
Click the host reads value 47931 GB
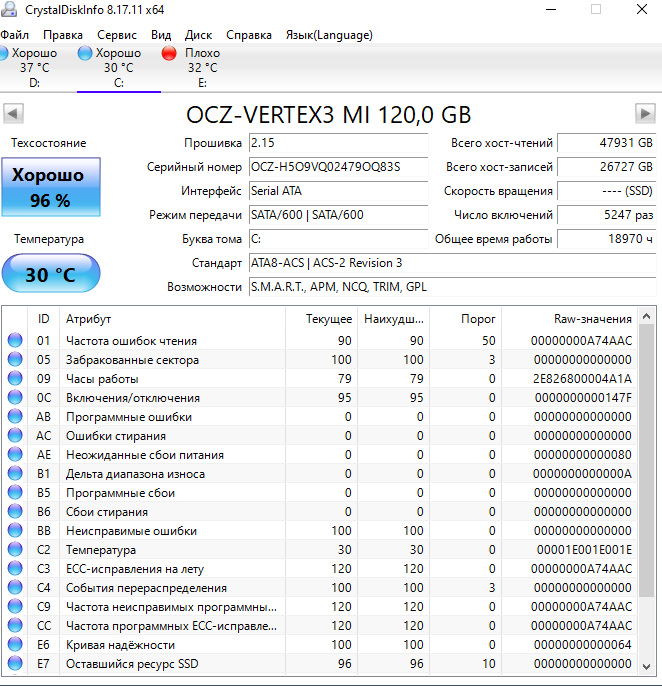606,143
